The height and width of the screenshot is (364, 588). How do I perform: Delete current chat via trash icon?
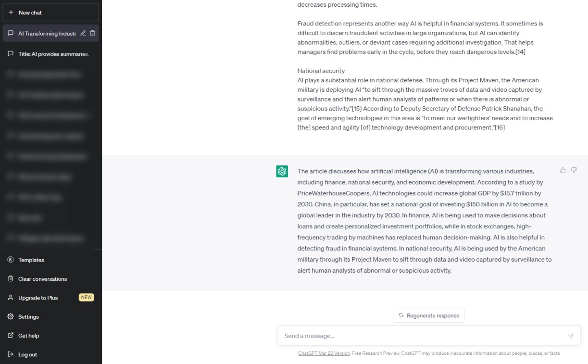pyautogui.click(x=92, y=33)
